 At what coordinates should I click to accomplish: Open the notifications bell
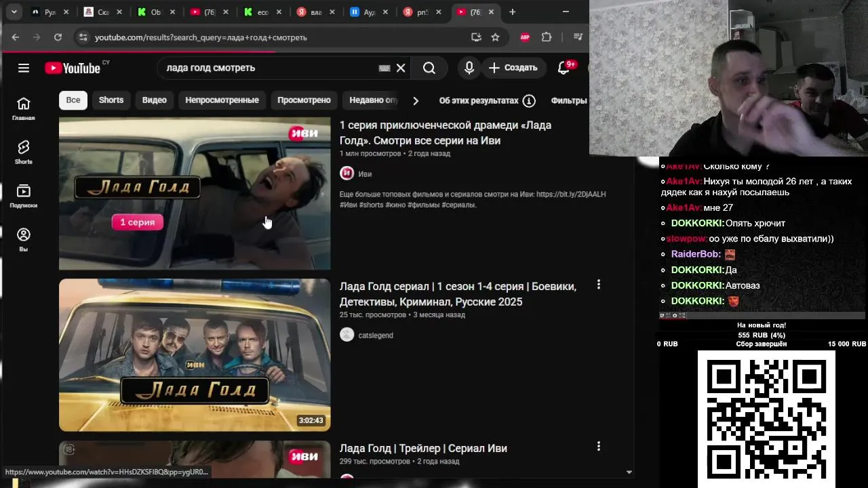(x=564, y=68)
